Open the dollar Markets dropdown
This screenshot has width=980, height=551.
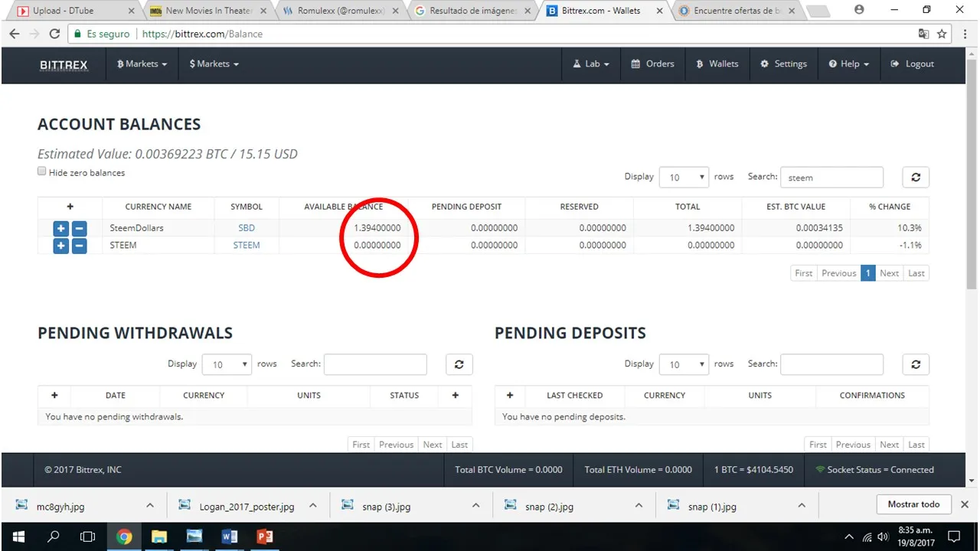[214, 64]
